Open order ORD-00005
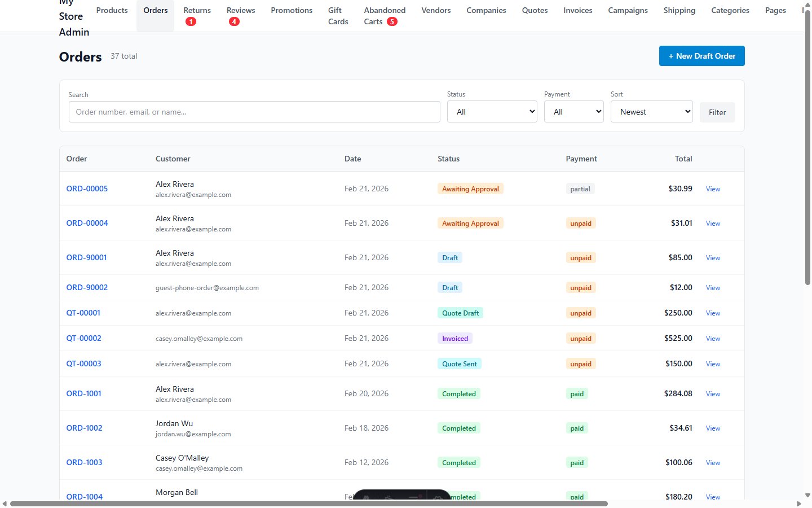This screenshot has height=508, width=812. (x=87, y=189)
